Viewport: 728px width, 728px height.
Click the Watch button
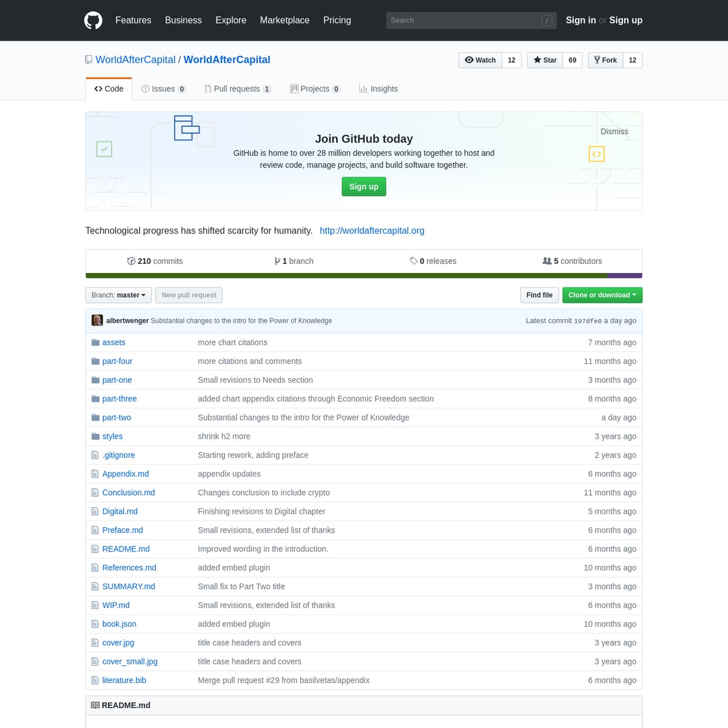(480, 60)
